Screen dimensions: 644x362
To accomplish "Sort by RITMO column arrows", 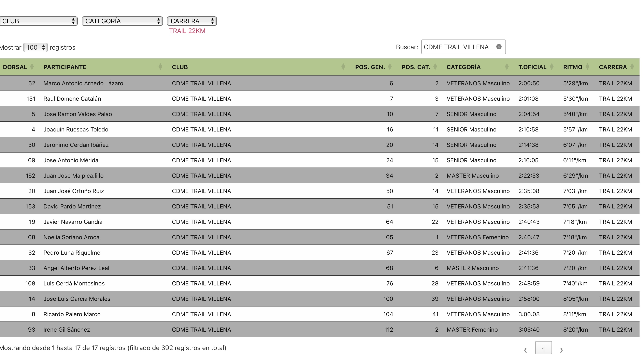I will point(587,67).
